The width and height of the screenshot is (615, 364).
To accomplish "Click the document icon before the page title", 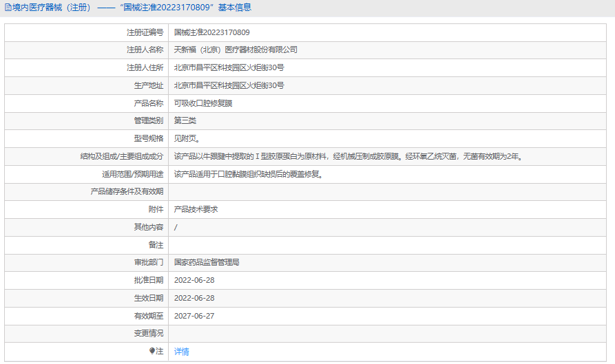I will [8, 8].
